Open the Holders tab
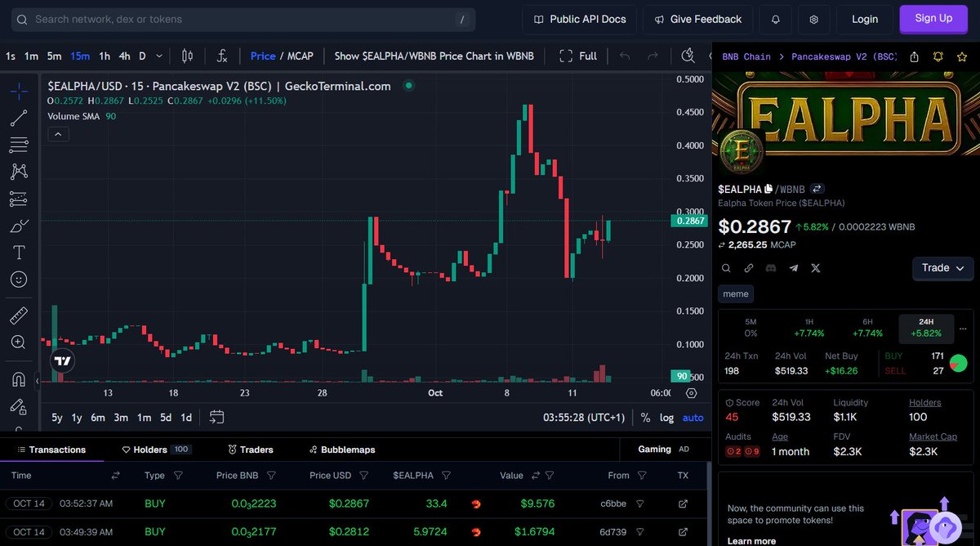This screenshot has width=980, height=546. point(156,450)
